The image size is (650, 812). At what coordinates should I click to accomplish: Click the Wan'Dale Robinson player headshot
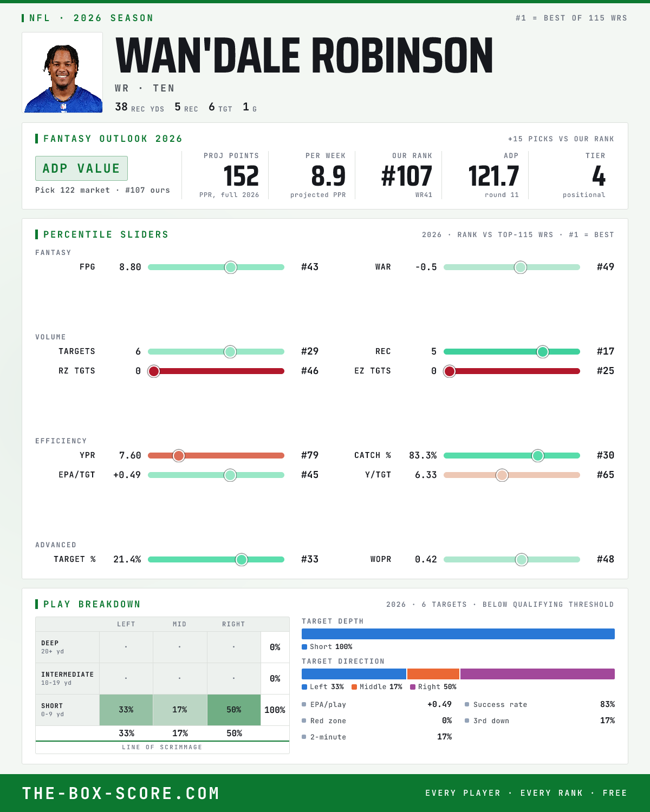[x=62, y=73]
